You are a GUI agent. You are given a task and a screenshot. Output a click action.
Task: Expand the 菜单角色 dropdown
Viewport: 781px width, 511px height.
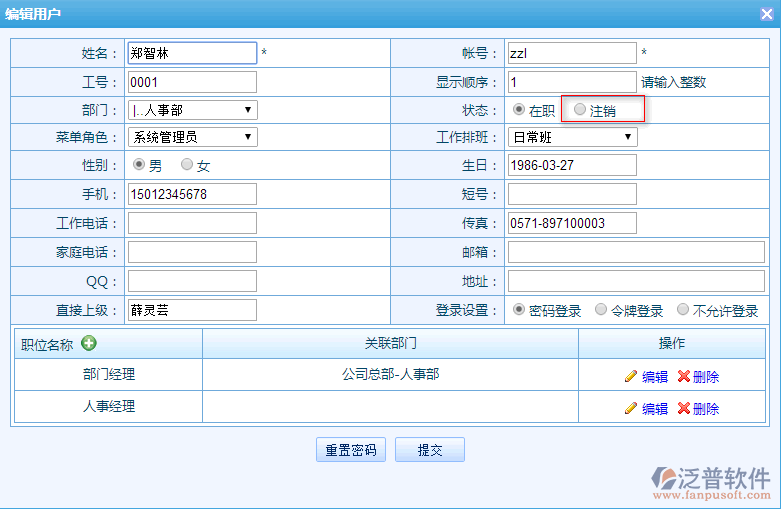[x=192, y=137]
